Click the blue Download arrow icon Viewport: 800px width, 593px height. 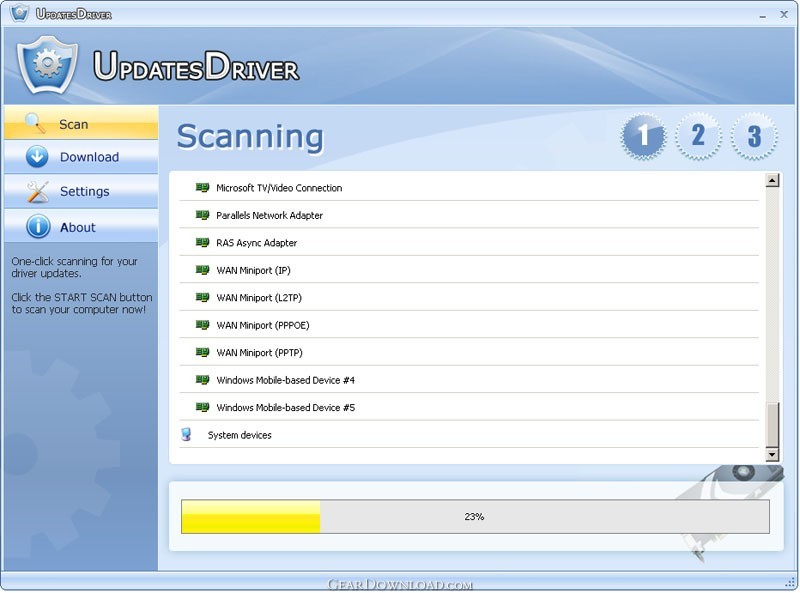coord(37,157)
